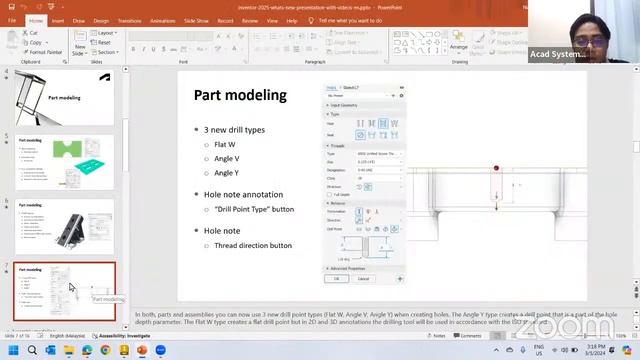Select the triangle shape in gallery
This screenshot has width=640, height=360.
405,42
